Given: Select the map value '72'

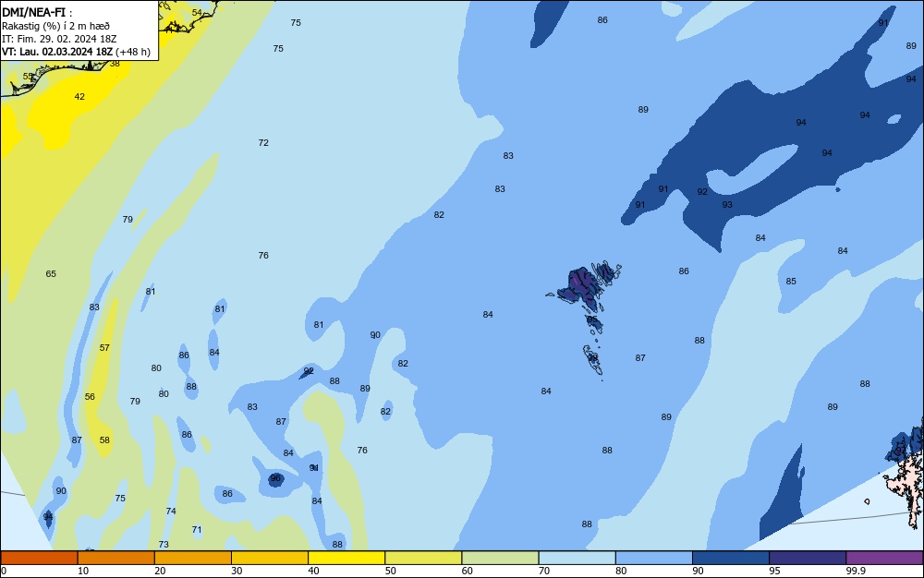Looking at the screenshot, I should 263,142.
